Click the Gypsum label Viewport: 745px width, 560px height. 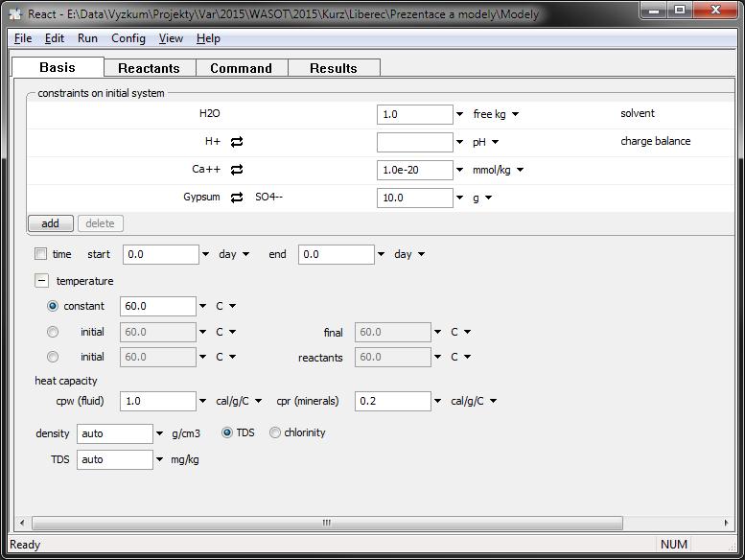[201, 197]
